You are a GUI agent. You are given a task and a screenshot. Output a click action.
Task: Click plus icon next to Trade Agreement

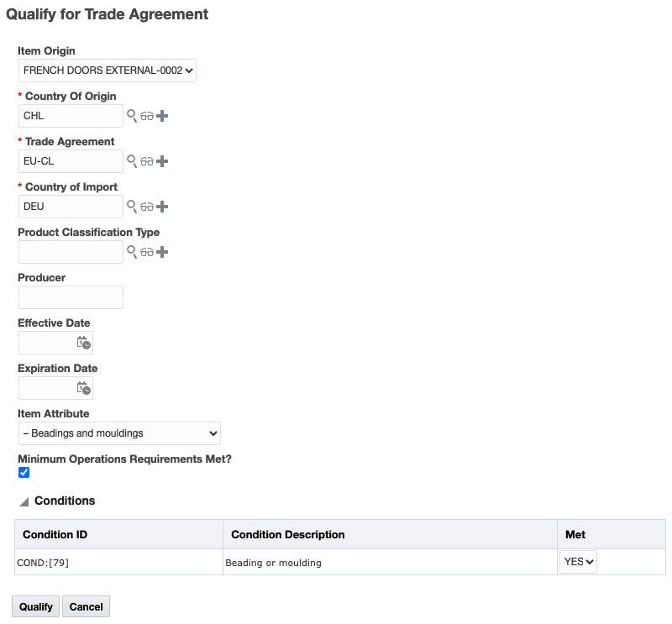[162, 161]
